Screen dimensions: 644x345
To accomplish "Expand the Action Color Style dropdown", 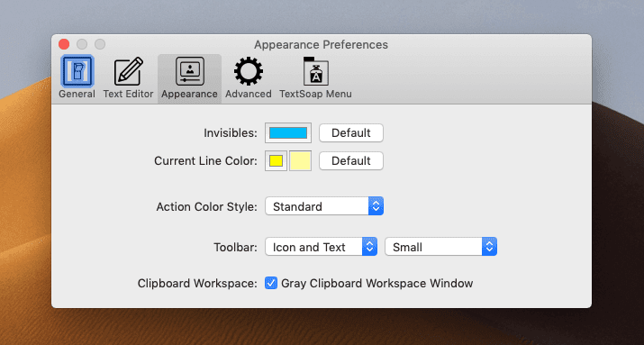I will click(x=324, y=206).
